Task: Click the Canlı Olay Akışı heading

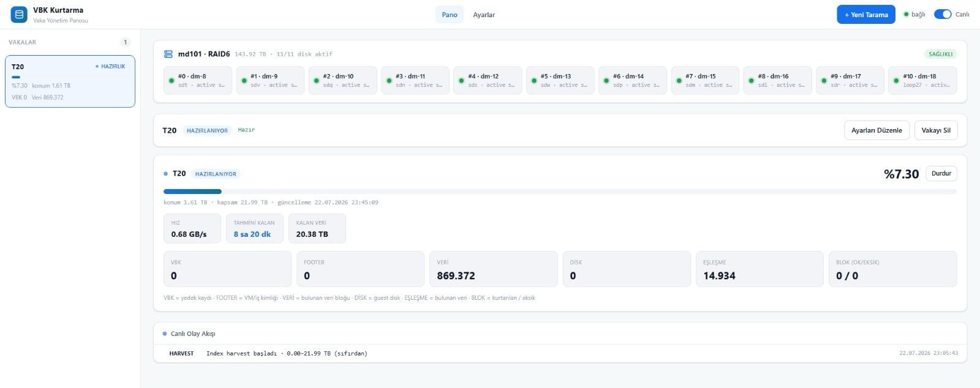Action: click(192, 334)
